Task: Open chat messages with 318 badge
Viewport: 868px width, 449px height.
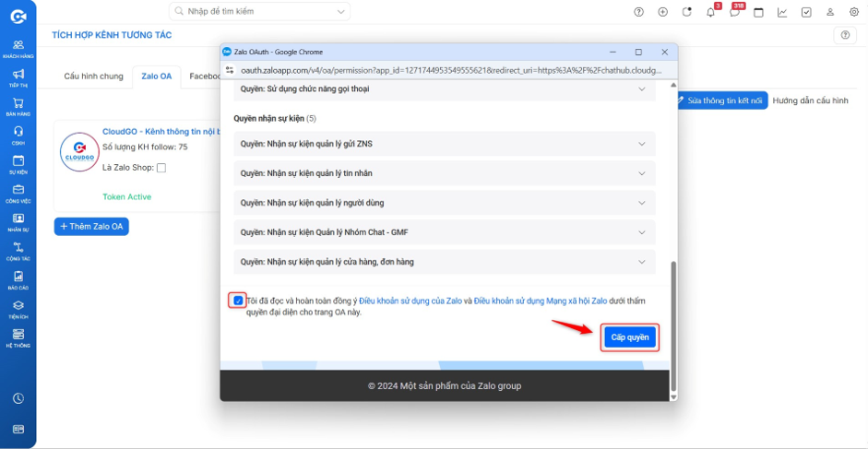Action: [734, 12]
